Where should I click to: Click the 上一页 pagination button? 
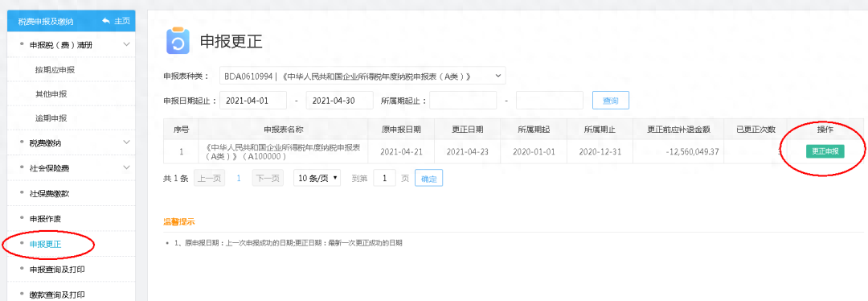click(x=209, y=179)
